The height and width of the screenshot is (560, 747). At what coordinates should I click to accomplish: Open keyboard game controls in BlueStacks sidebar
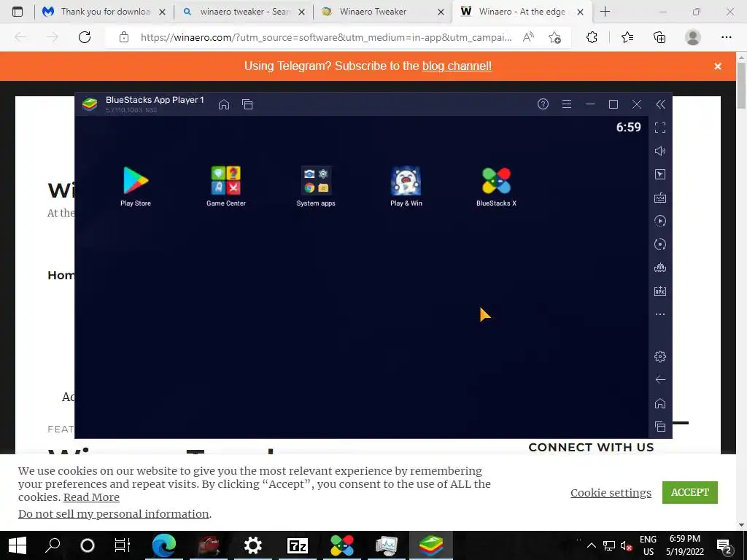(660, 198)
